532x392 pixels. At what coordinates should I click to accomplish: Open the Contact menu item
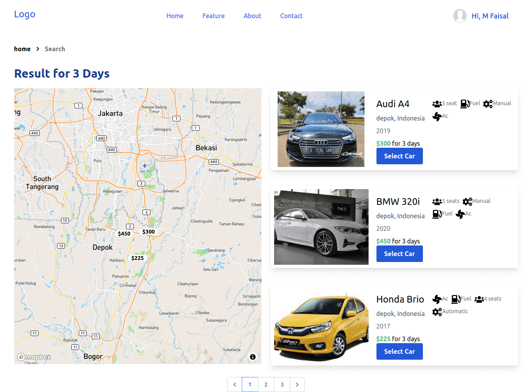point(291,16)
